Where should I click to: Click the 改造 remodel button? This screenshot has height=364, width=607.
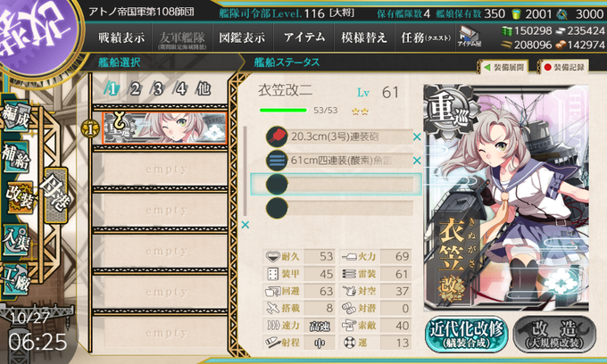554,335
